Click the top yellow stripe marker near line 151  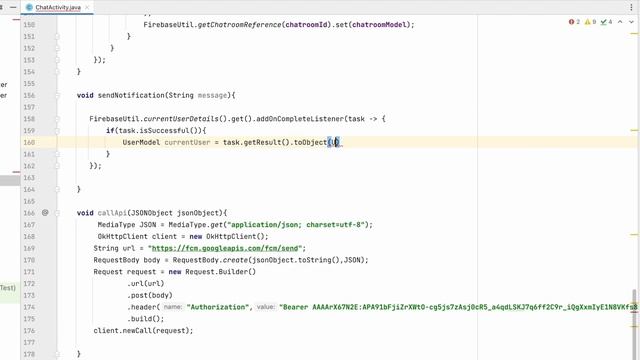click(634, 33)
